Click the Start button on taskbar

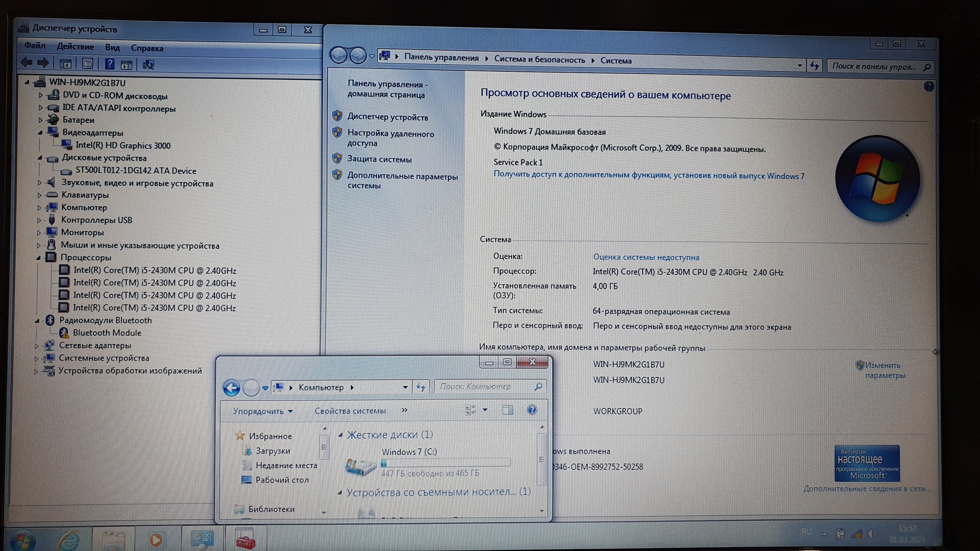(x=22, y=540)
